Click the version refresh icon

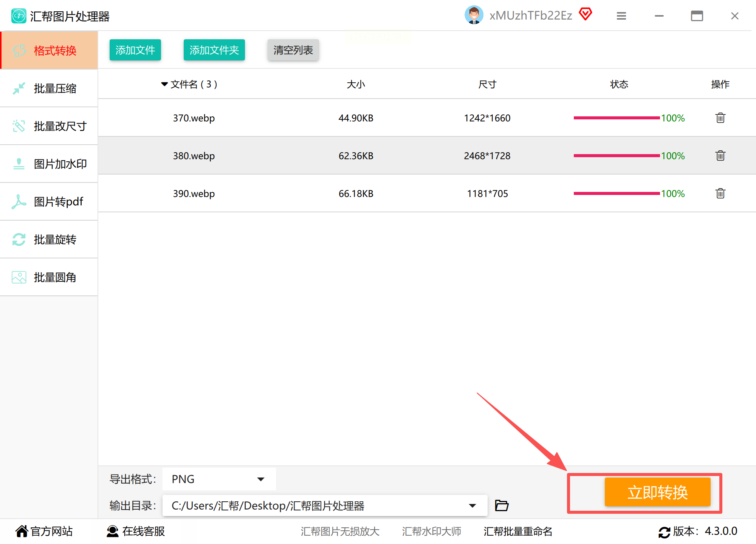[x=664, y=532]
